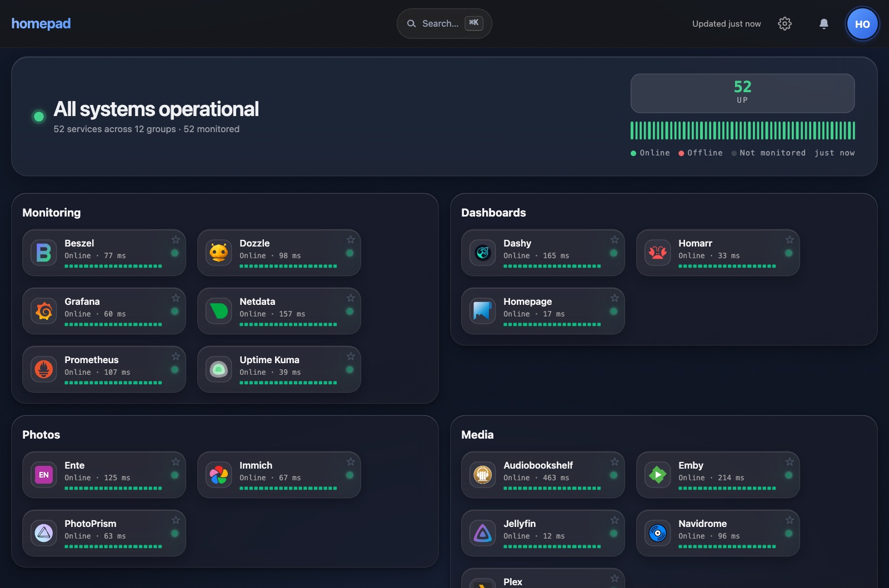Screen dimensions: 889x588
Task: Open the Grafana app icon
Action: tap(44, 311)
